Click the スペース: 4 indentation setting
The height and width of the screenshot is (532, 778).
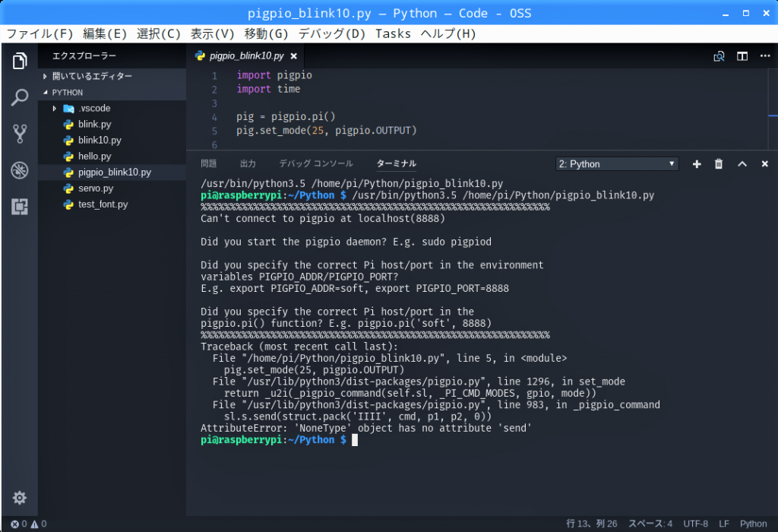click(650, 524)
